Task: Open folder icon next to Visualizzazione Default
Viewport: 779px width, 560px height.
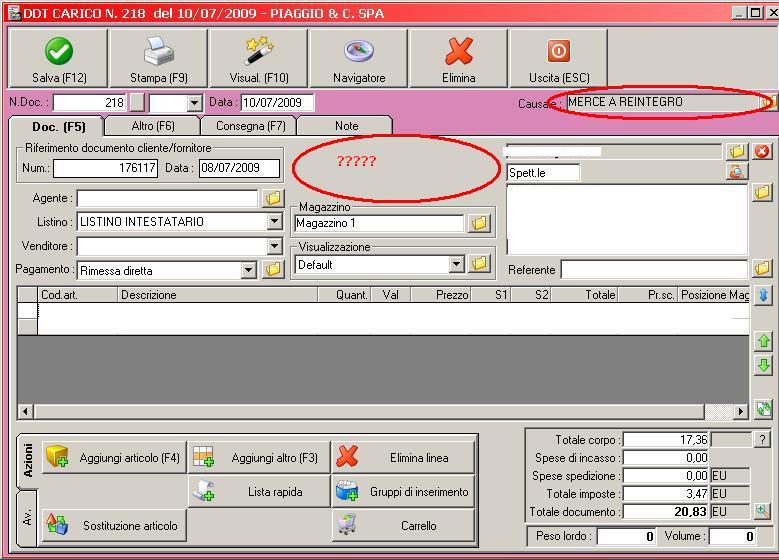Action: 479,264
